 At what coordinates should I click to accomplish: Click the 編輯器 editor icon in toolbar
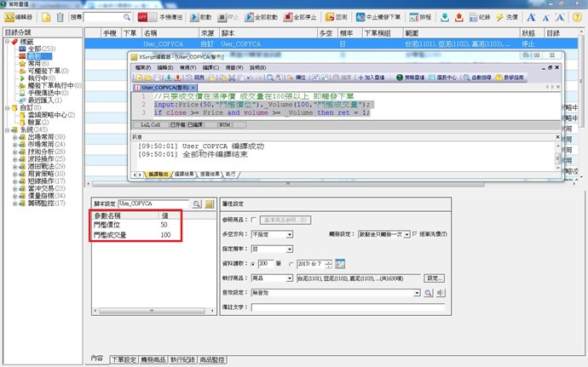19,17
